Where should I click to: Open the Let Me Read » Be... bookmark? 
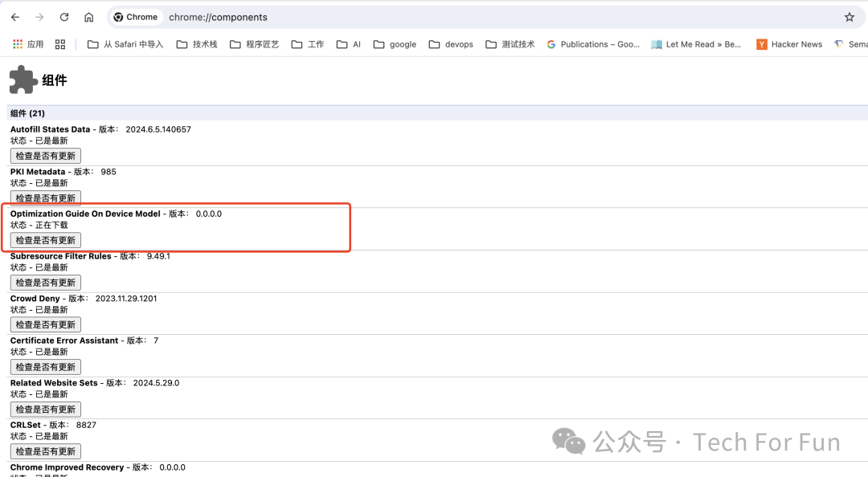point(696,44)
